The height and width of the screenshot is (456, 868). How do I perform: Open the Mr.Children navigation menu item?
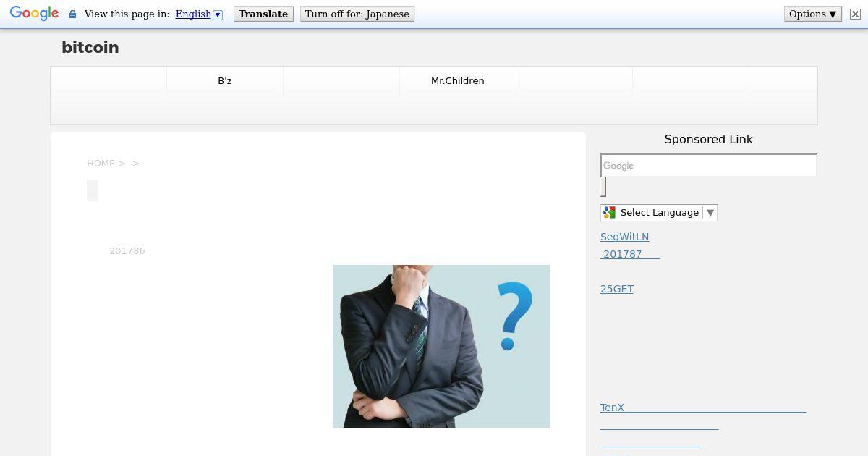pyautogui.click(x=458, y=80)
